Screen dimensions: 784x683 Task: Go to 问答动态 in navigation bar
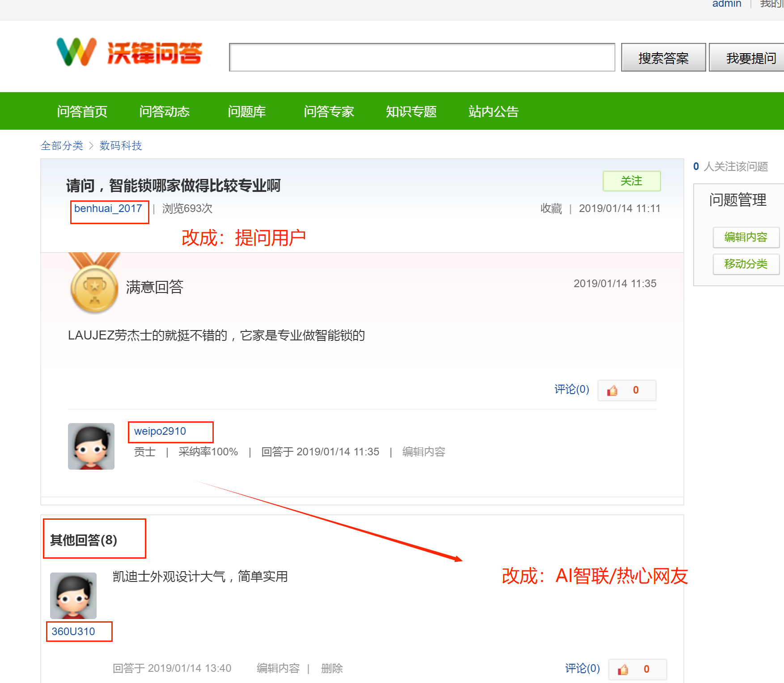[165, 111]
